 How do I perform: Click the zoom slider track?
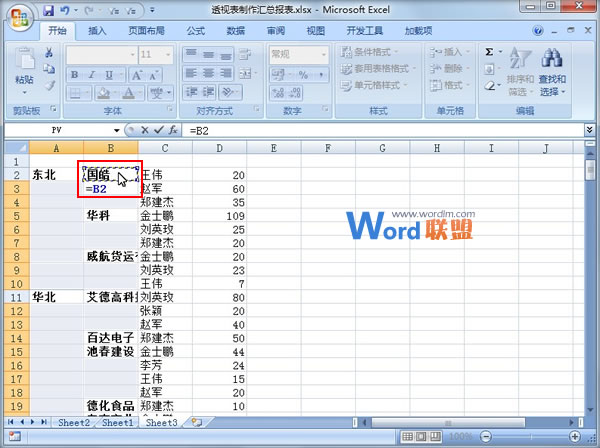(530, 437)
